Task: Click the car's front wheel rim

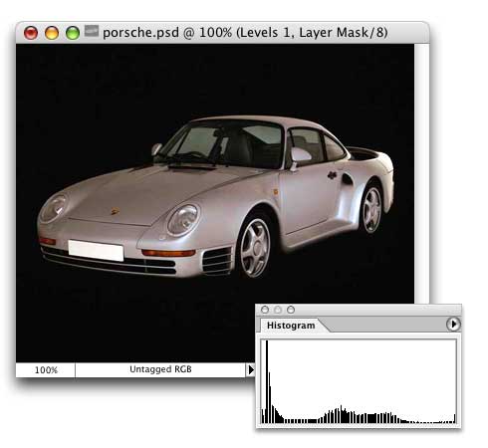Action: click(255, 248)
